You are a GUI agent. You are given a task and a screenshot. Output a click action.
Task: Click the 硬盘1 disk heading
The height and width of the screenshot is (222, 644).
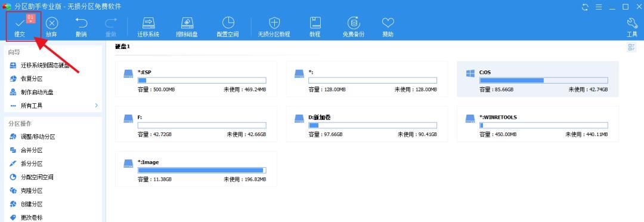[x=122, y=47]
